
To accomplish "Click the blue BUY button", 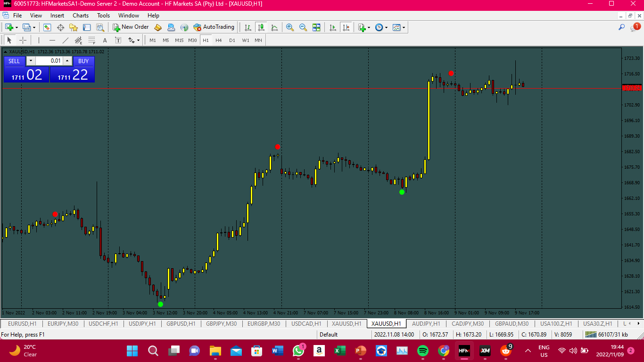I will pyautogui.click(x=83, y=61).
